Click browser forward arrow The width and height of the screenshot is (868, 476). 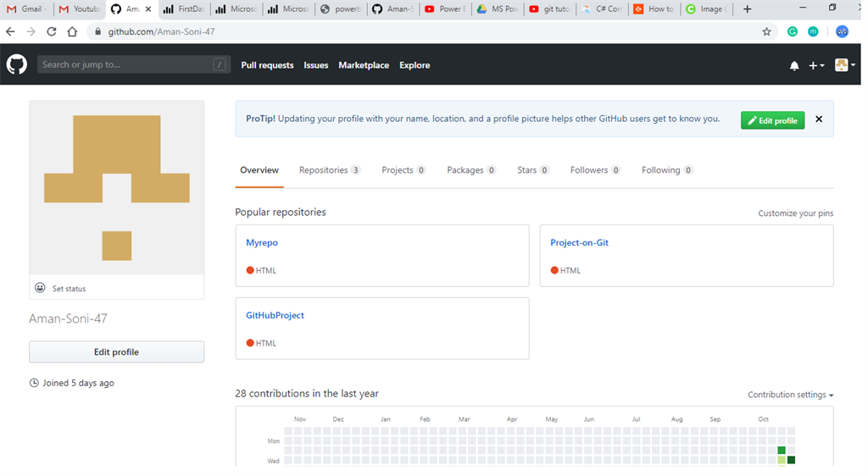click(x=31, y=31)
